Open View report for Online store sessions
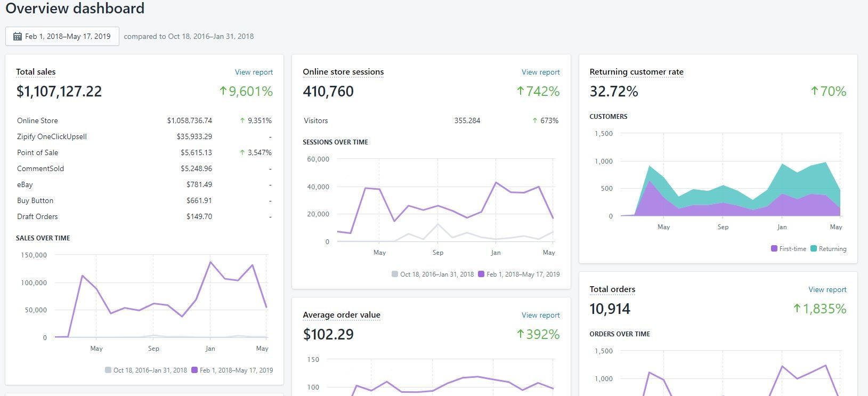This screenshot has height=396, width=868. 540,72
